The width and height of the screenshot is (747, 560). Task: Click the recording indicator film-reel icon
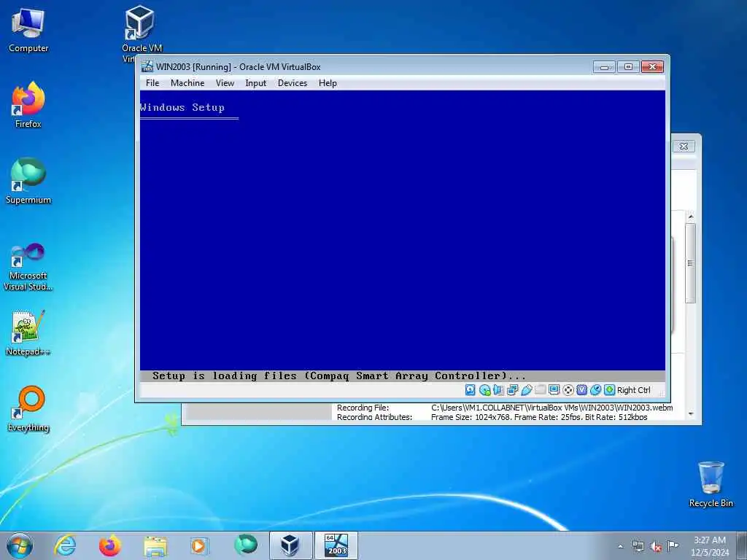(568, 390)
